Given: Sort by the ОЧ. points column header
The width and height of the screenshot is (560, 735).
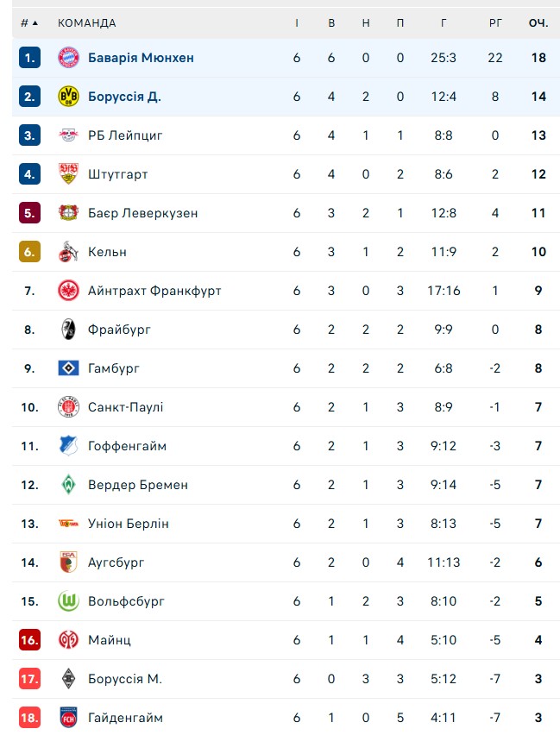Looking at the screenshot, I should (x=538, y=22).
